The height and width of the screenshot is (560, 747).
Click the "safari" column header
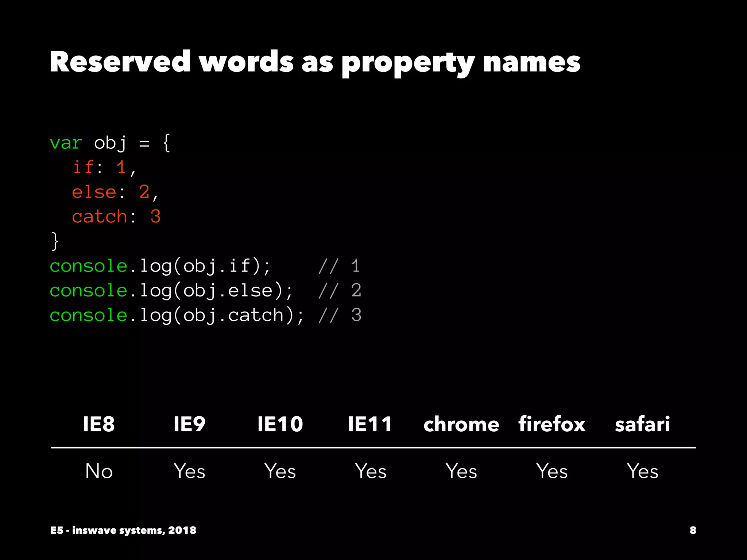642,424
